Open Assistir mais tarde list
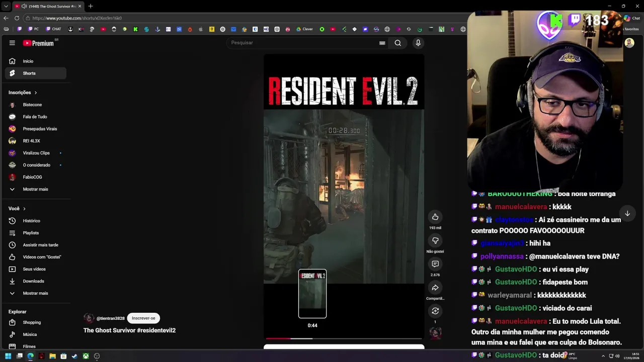Viewport: 644px width, 362px height. (35, 245)
